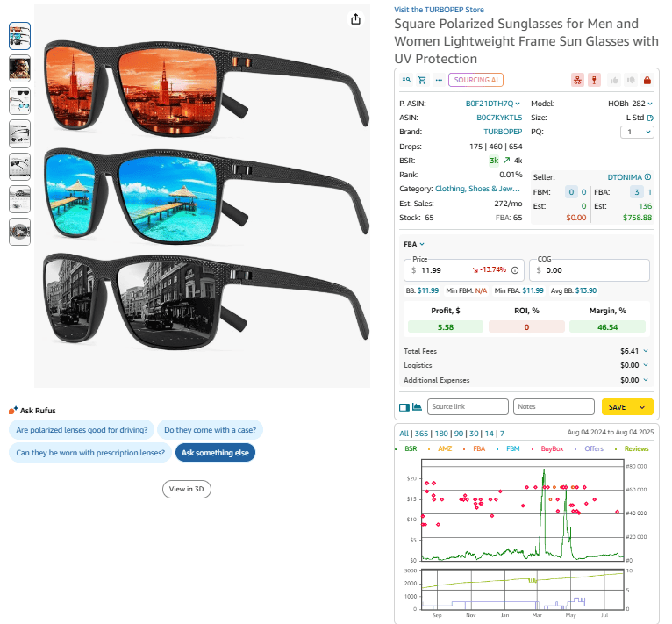Switch chart range to 365 days
Screen dimensions: 672x624
(422, 434)
